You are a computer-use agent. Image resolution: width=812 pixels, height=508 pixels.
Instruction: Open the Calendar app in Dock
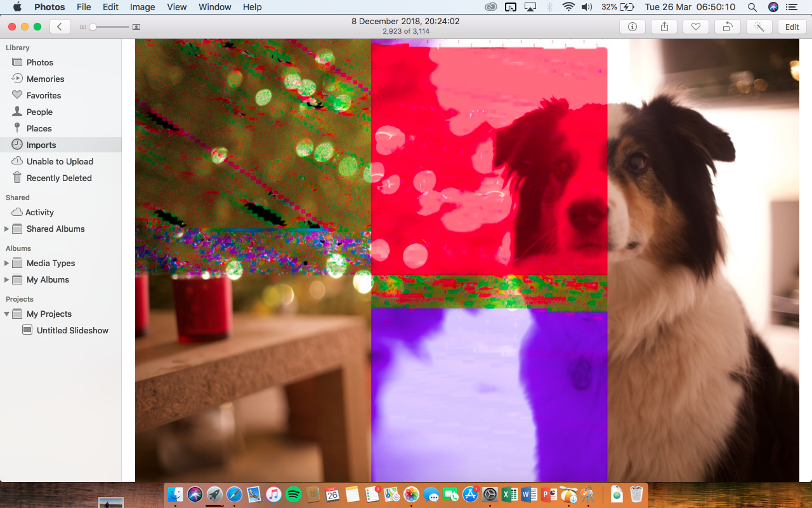332,494
